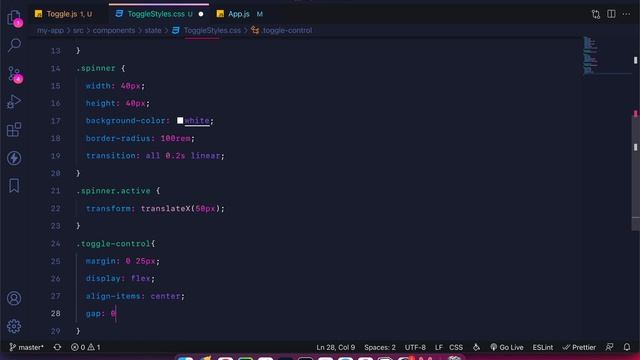Click the master branch indicator in status bar

[26, 347]
